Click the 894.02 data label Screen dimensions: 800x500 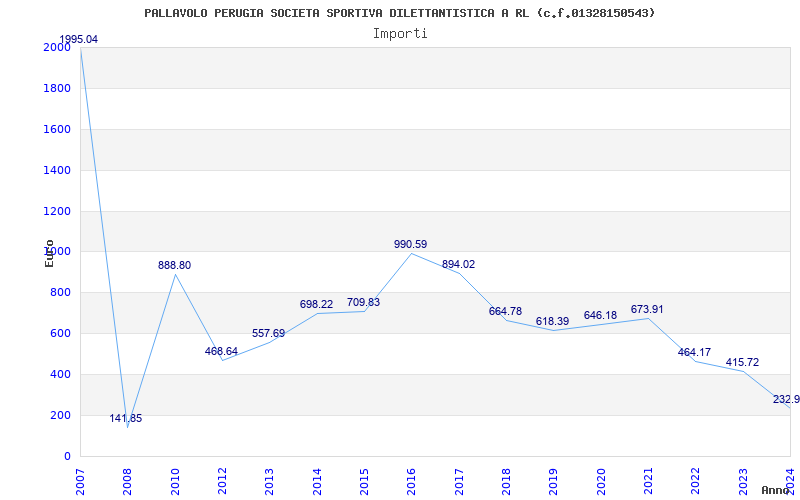coord(458,264)
